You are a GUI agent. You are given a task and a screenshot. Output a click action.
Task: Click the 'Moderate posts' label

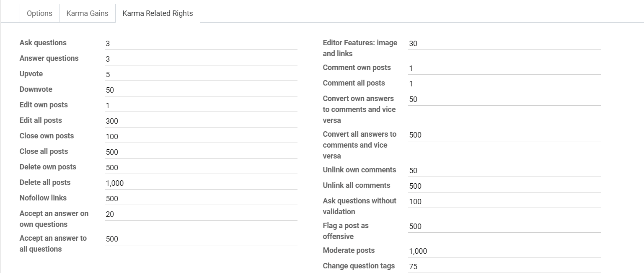[349, 250]
